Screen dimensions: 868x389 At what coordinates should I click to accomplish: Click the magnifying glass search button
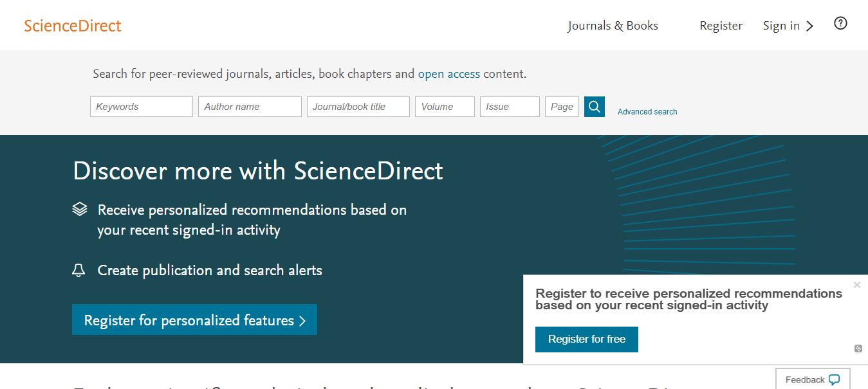point(595,107)
